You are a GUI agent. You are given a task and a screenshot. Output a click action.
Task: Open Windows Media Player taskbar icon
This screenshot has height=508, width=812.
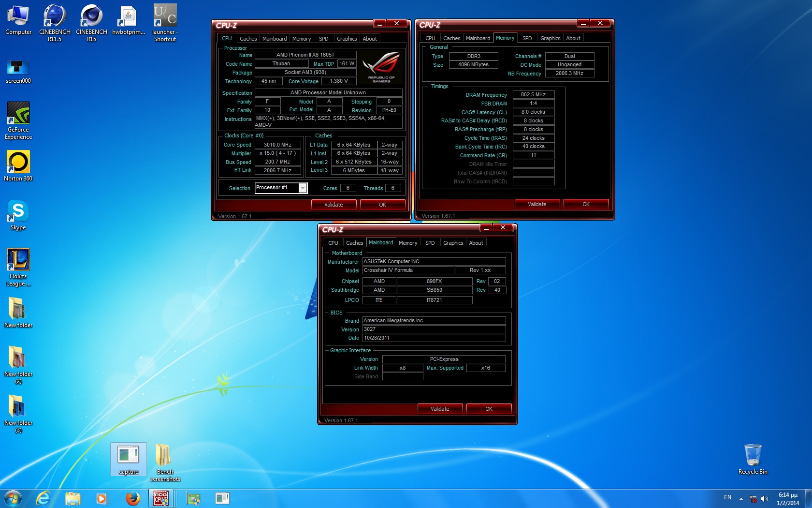pos(102,498)
